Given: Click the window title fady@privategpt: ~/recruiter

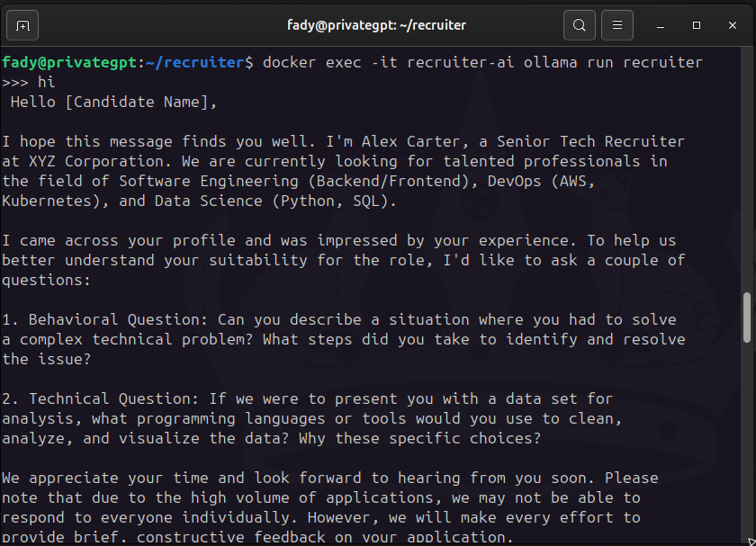Looking at the screenshot, I should (376, 25).
